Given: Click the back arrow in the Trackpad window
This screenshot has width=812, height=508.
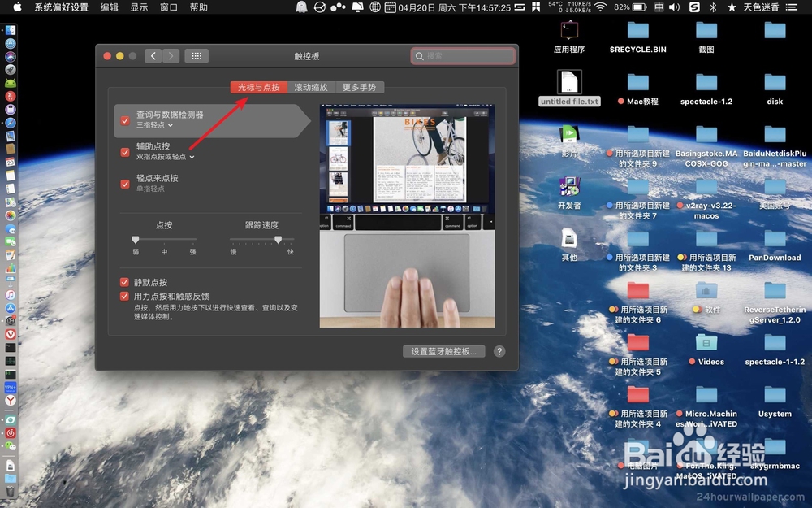Looking at the screenshot, I should 153,56.
